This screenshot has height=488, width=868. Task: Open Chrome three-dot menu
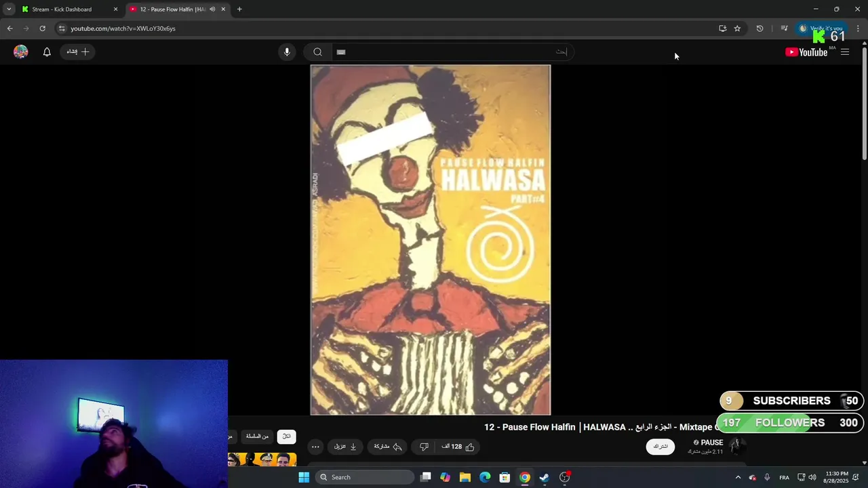[x=858, y=28]
